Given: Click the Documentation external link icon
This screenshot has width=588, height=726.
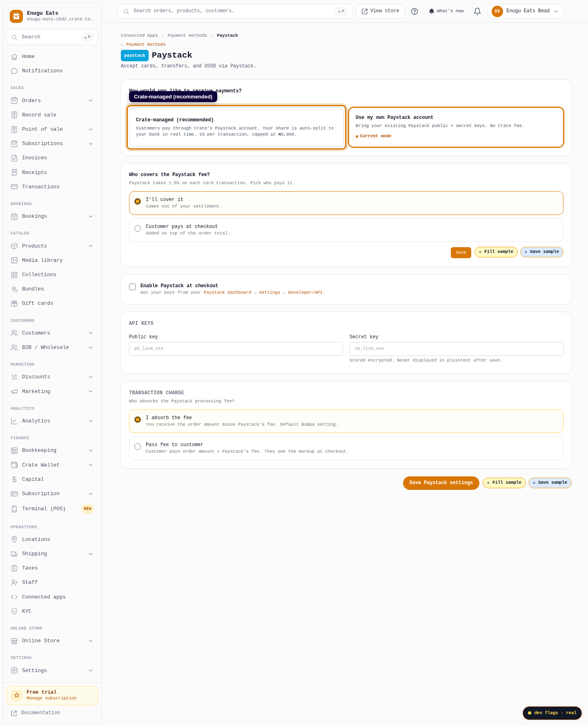Looking at the screenshot, I should (x=14, y=713).
